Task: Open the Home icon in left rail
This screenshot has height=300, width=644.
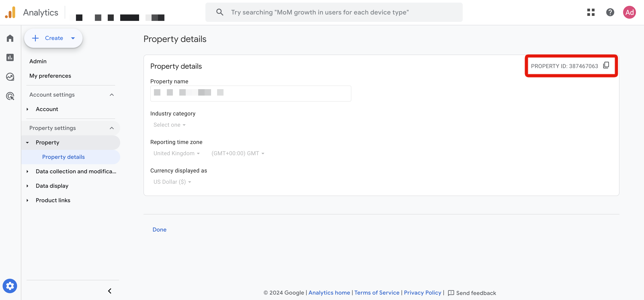Action: point(10,38)
